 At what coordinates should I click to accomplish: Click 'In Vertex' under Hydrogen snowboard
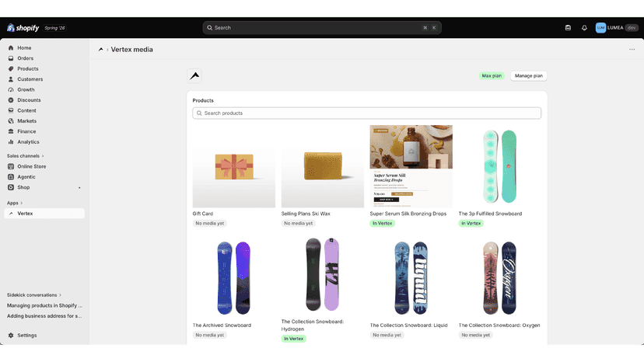click(294, 339)
